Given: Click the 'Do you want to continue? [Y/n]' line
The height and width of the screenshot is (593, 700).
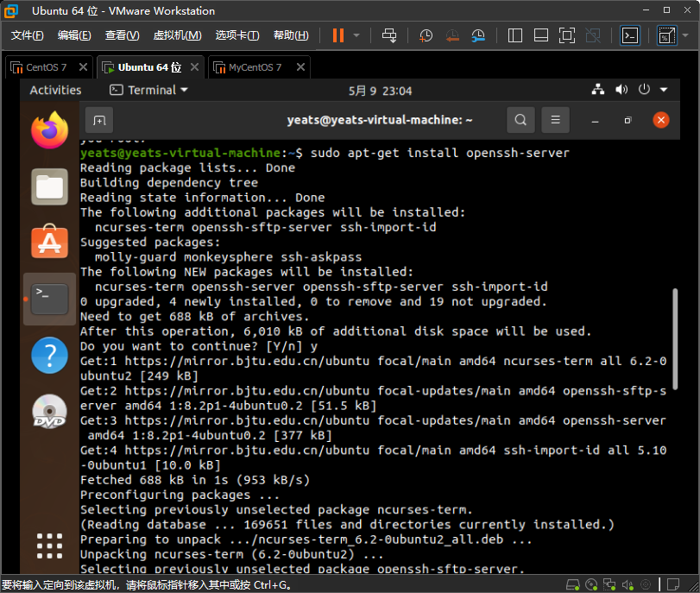Looking at the screenshot, I should click(199, 346).
